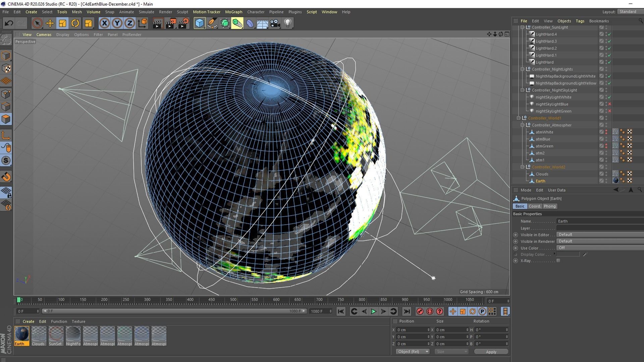This screenshot has height=362, width=644.
Task: Render the active view clapperboard icon
Action: [x=158, y=23]
